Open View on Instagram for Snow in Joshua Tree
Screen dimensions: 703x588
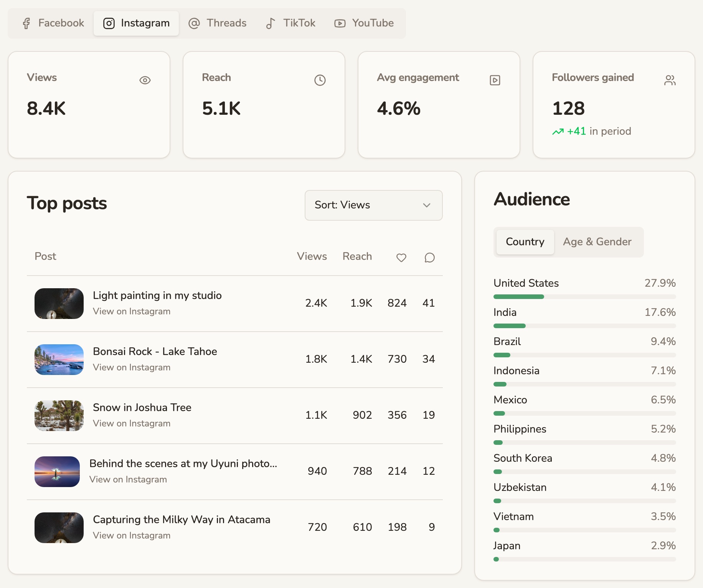[132, 423]
